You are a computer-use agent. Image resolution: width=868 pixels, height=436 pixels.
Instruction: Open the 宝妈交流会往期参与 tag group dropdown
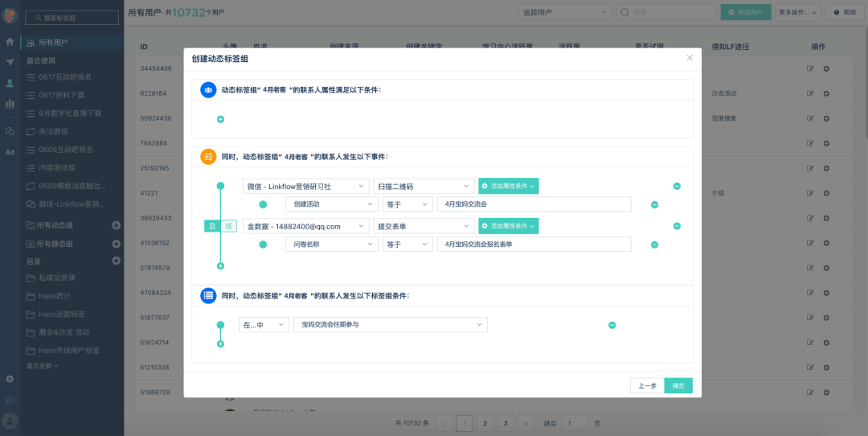coord(391,325)
